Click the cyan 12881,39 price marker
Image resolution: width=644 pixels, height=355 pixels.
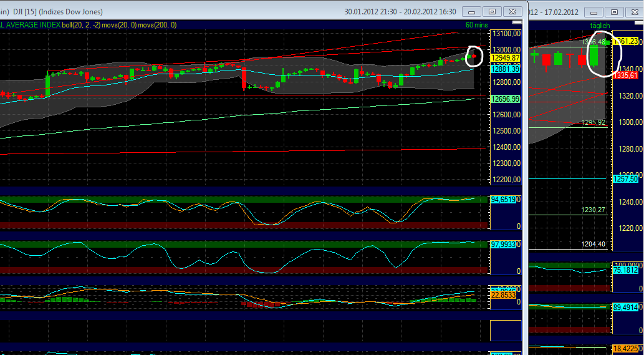[505, 69]
